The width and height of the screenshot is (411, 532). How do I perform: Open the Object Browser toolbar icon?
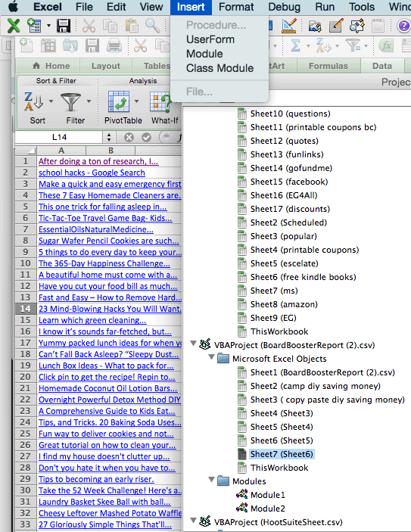click(x=357, y=26)
